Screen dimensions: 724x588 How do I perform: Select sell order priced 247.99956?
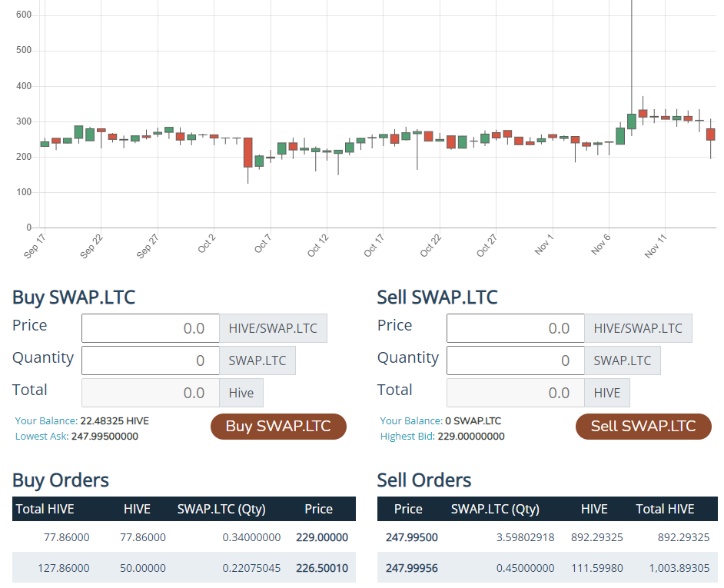coord(548,568)
